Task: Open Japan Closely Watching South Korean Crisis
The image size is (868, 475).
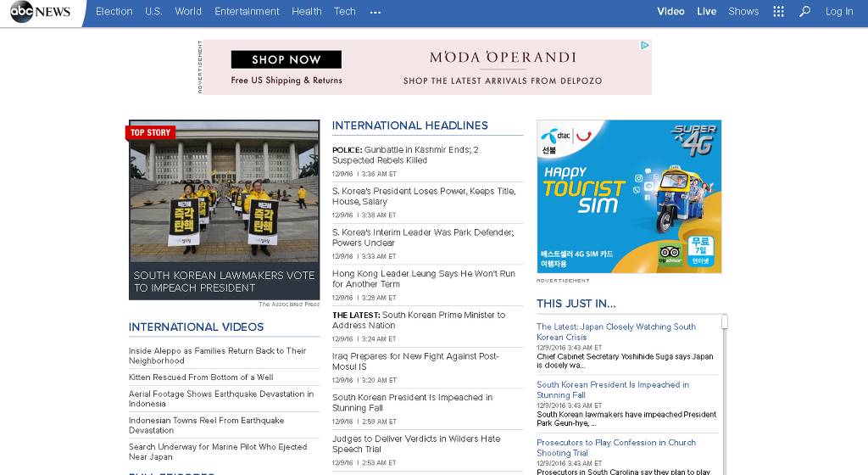Action: (x=615, y=332)
